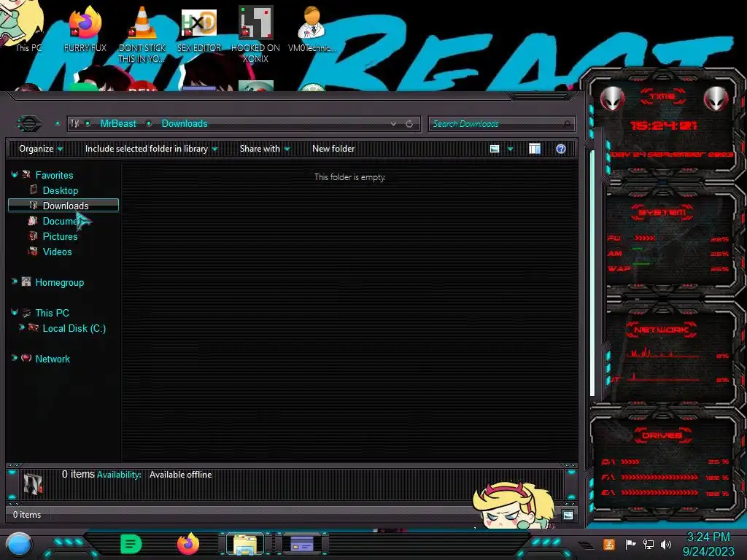
Task: Click the File Explorer taskbar button
Action: pyautogui.click(x=245, y=545)
